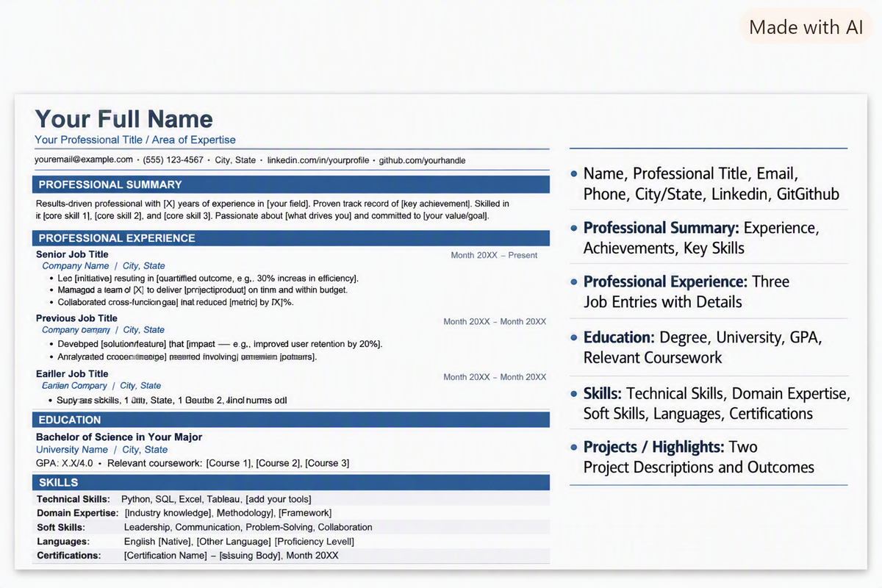Click right-panel "Education:" bullet
Screen dimensions: 882x588
703,348
